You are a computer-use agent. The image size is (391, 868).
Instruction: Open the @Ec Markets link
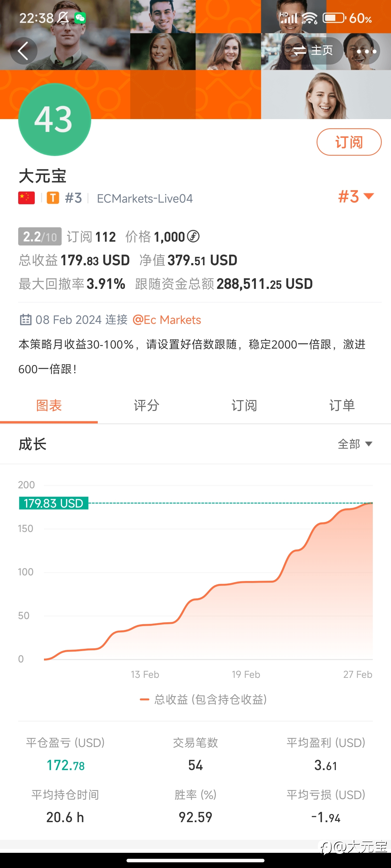point(167,320)
